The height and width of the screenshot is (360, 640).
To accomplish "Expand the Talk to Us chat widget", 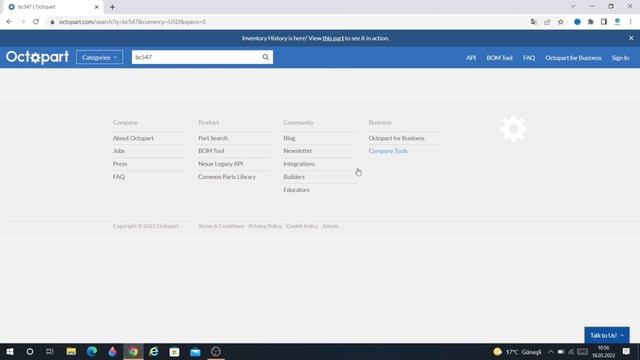I will click(607, 335).
